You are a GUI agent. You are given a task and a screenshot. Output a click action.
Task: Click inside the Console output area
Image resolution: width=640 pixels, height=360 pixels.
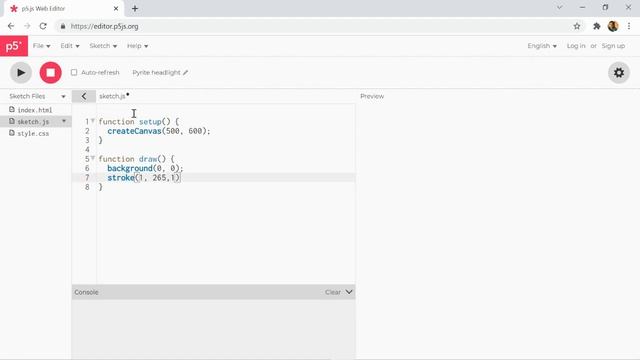[x=213, y=329]
